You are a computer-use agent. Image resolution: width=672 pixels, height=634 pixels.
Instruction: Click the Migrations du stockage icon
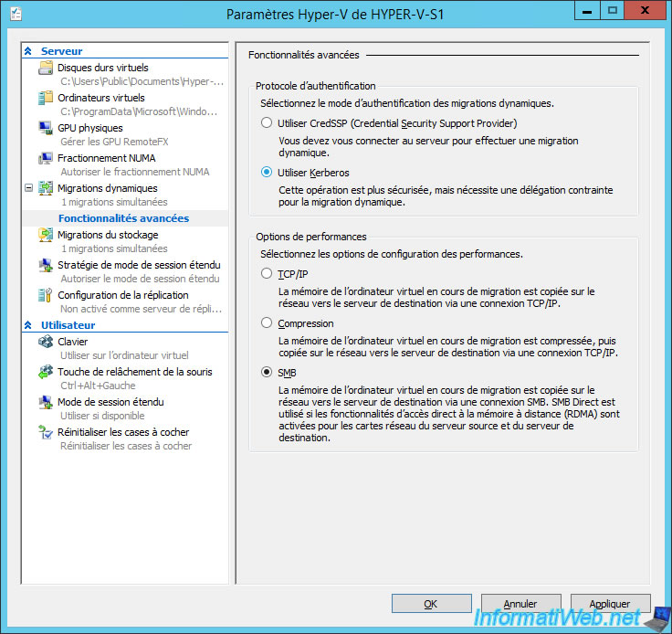pos(46,235)
